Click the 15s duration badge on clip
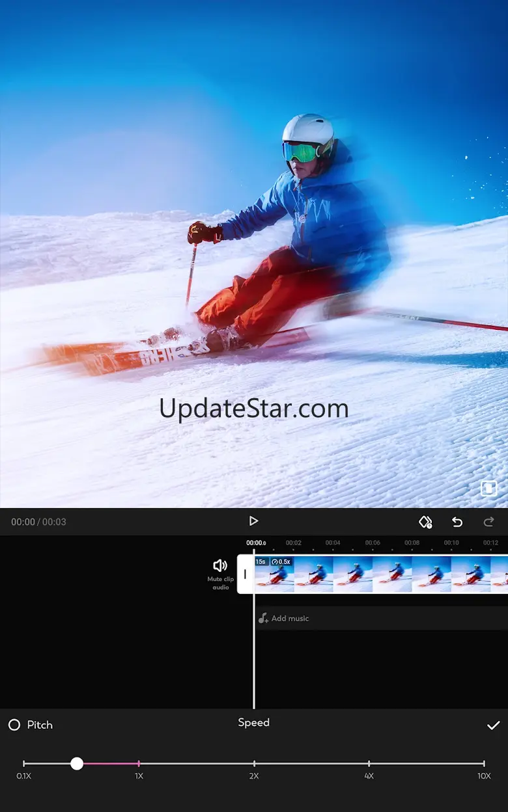The width and height of the screenshot is (508, 812). (261, 562)
